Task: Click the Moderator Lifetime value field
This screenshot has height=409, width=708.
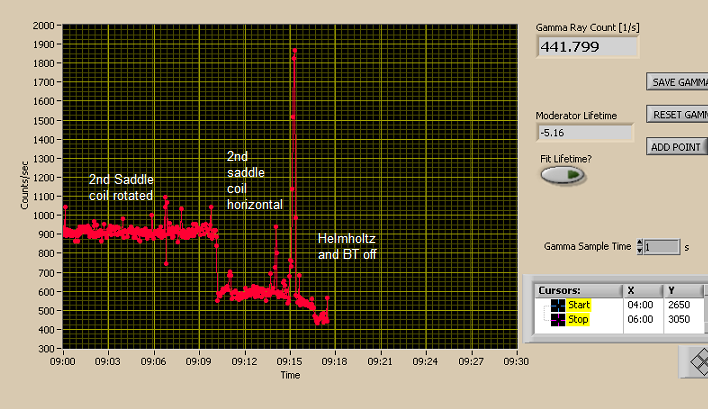Action: pyautogui.click(x=585, y=133)
